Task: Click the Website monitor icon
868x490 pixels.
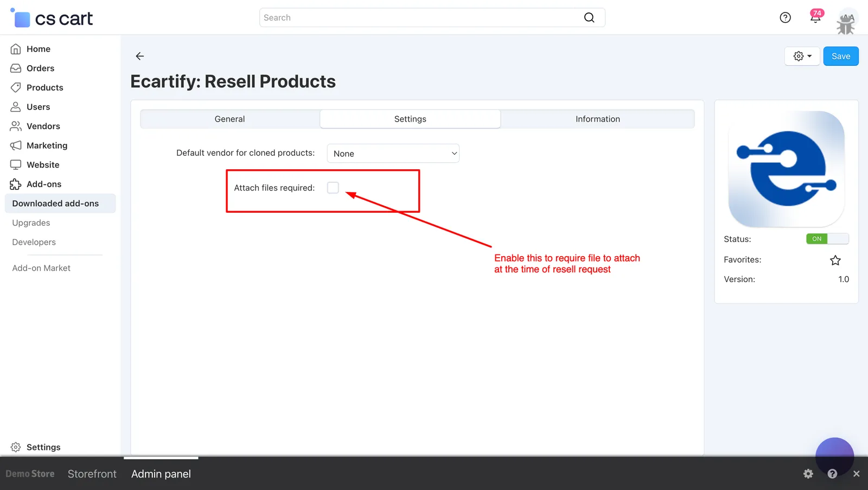Action: pos(16,165)
